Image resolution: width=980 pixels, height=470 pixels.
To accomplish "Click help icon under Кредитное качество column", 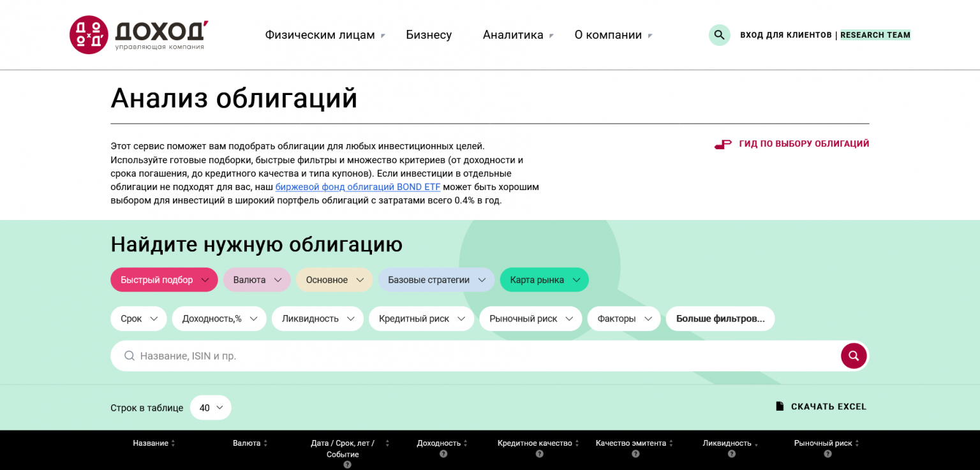I will [x=539, y=454].
